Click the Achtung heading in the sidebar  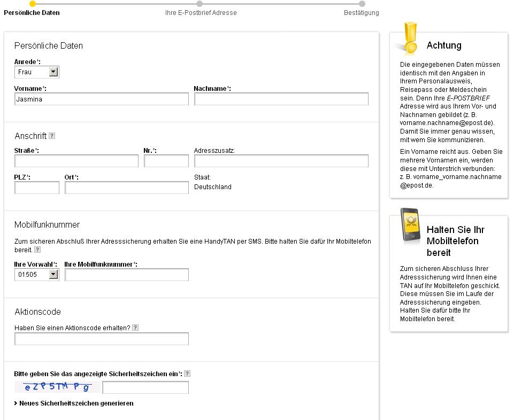pos(444,45)
